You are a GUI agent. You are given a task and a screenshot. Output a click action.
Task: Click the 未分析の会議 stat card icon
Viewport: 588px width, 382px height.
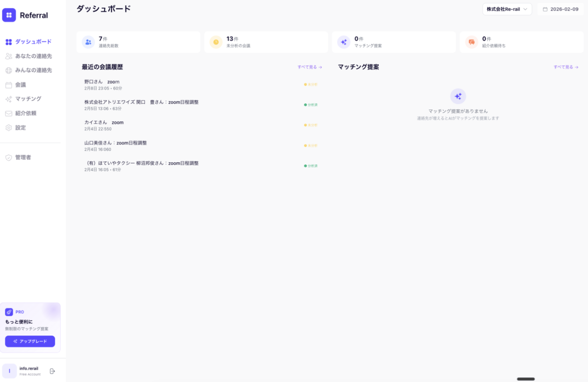tap(216, 42)
